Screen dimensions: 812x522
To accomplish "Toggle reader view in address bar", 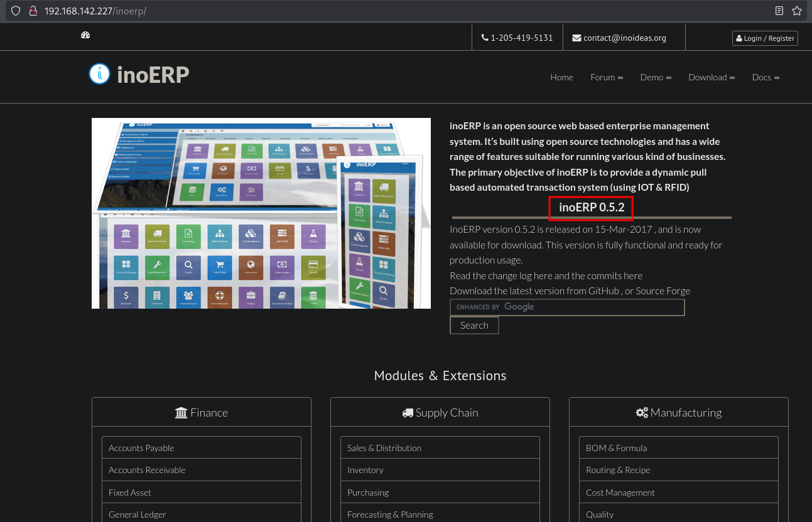I will point(779,11).
